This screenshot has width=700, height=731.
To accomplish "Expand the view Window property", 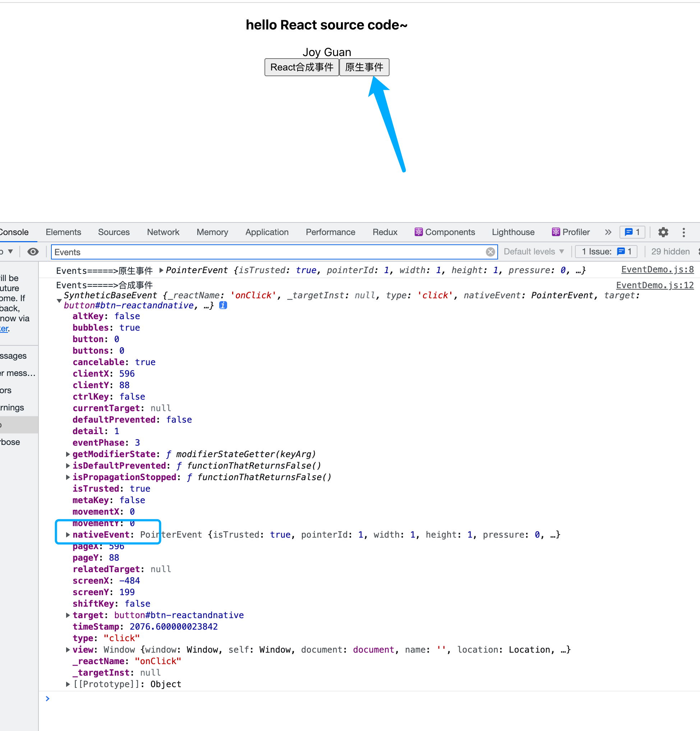I will [68, 649].
